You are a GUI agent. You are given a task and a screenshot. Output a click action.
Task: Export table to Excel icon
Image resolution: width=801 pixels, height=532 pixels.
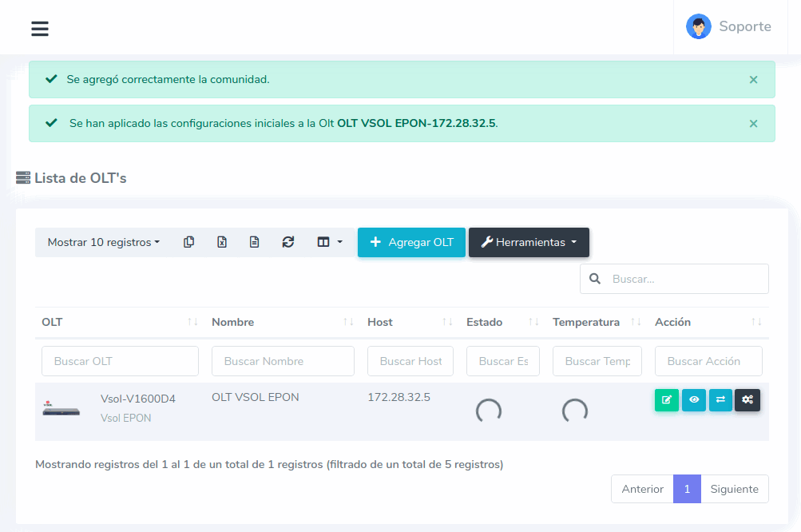click(x=222, y=242)
